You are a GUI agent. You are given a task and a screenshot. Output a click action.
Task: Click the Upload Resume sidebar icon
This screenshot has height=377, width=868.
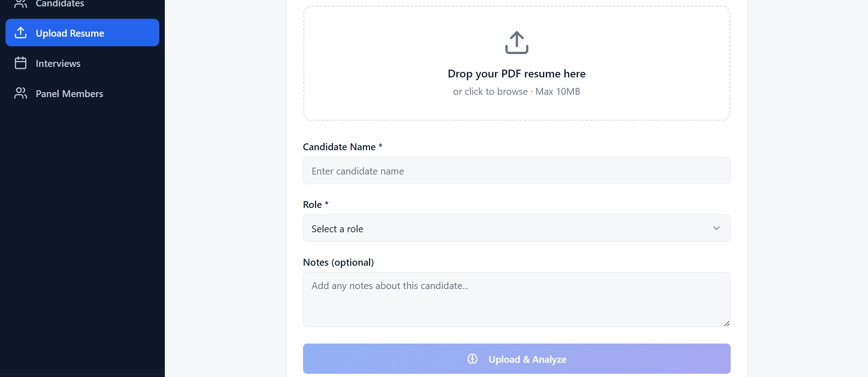[x=21, y=33]
